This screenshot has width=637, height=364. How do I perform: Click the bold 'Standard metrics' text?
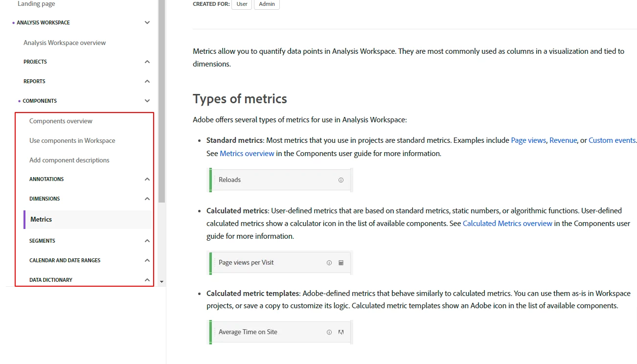pyautogui.click(x=234, y=140)
